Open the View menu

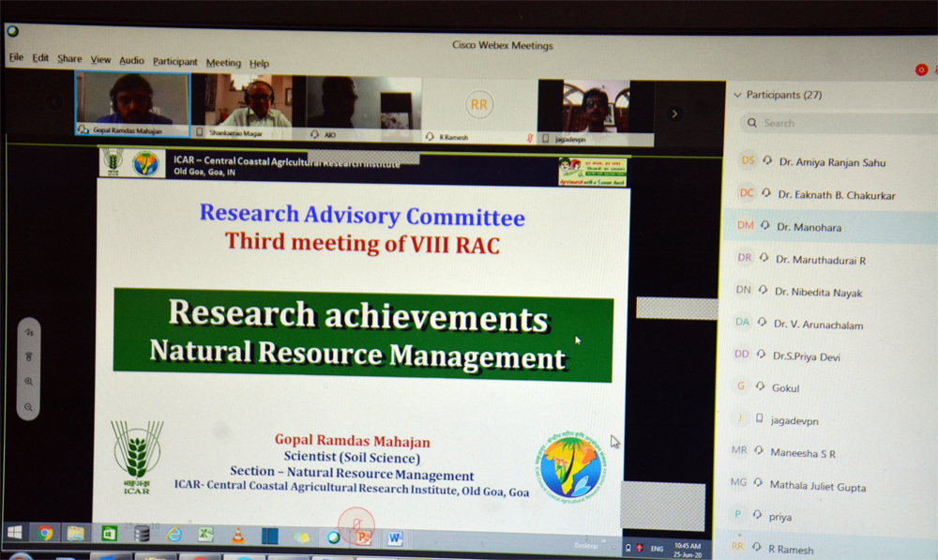tap(100, 59)
